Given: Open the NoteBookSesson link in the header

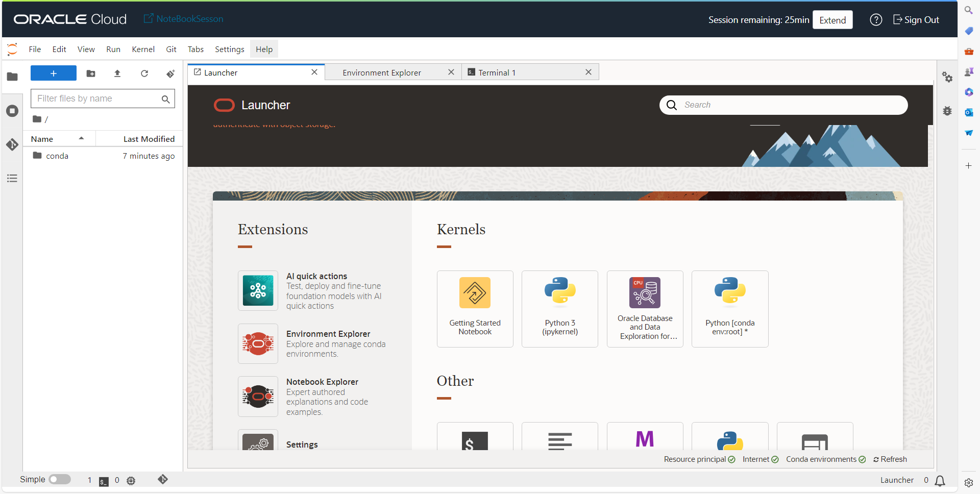Looking at the screenshot, I should (x=183, y=19).
